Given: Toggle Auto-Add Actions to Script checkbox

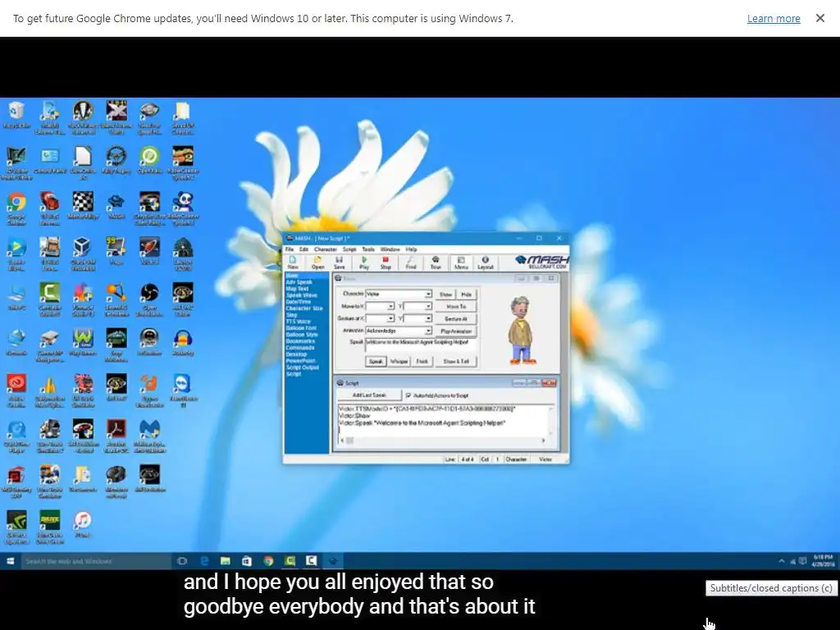Looking at the screenshot, I should pyautogui.click(x=409, y=395).
